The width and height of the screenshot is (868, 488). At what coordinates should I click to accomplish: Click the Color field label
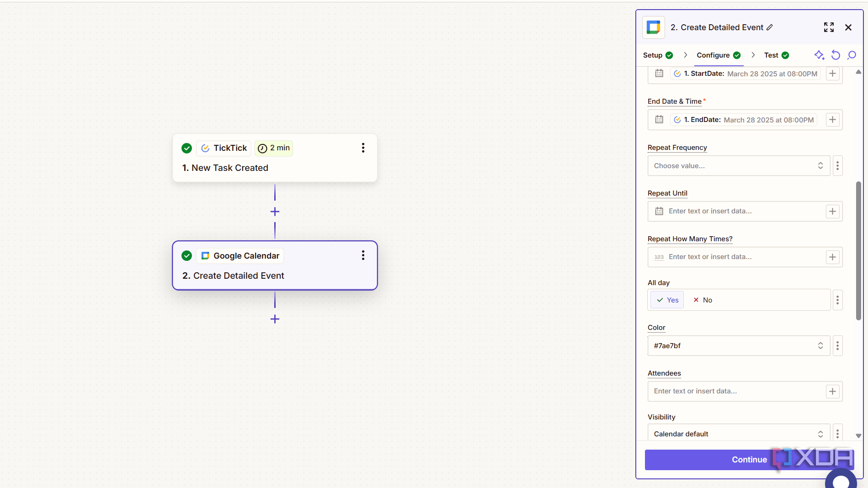(x=656, y=328)
